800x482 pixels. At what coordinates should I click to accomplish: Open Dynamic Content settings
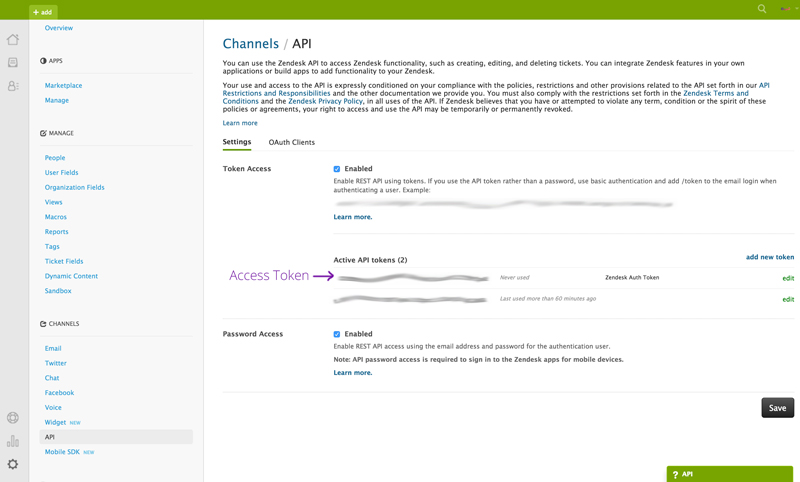point(71,276)
